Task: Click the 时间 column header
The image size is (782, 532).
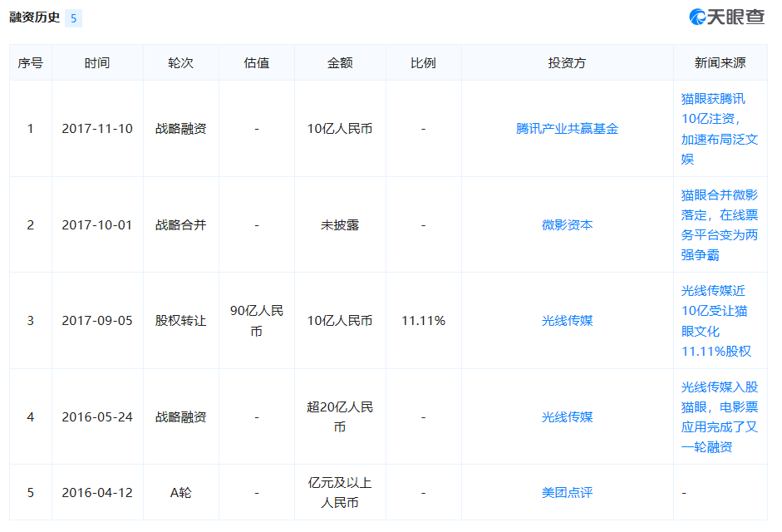Action: [97, 63]
